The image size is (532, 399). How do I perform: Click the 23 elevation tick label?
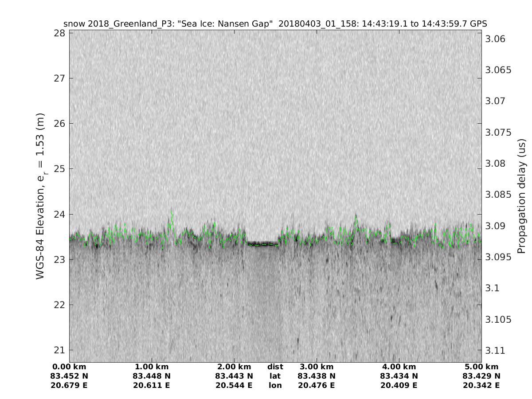click(x=59, y=259)
